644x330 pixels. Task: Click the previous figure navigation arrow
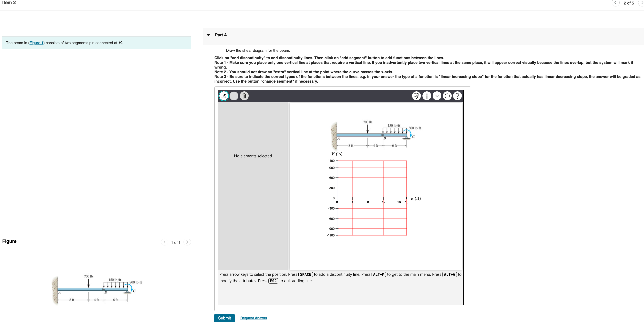164,242
